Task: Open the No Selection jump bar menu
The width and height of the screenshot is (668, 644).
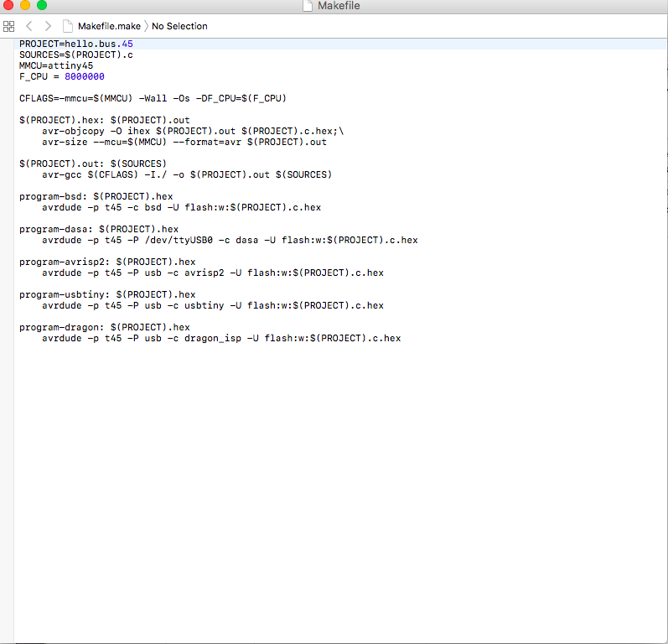Action: [x=179, y=27]
